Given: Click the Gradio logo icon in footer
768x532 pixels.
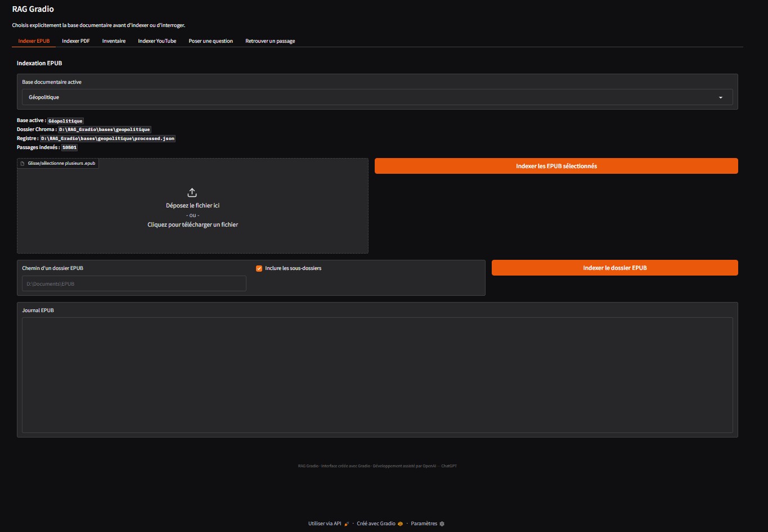Looking at the screenshot, I should [x=400, y=524].
